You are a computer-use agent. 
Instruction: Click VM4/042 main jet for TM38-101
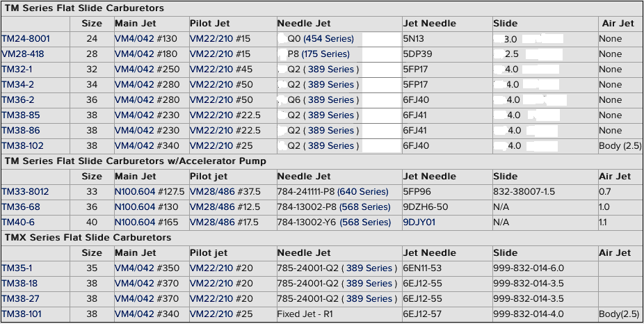(134, 314)
